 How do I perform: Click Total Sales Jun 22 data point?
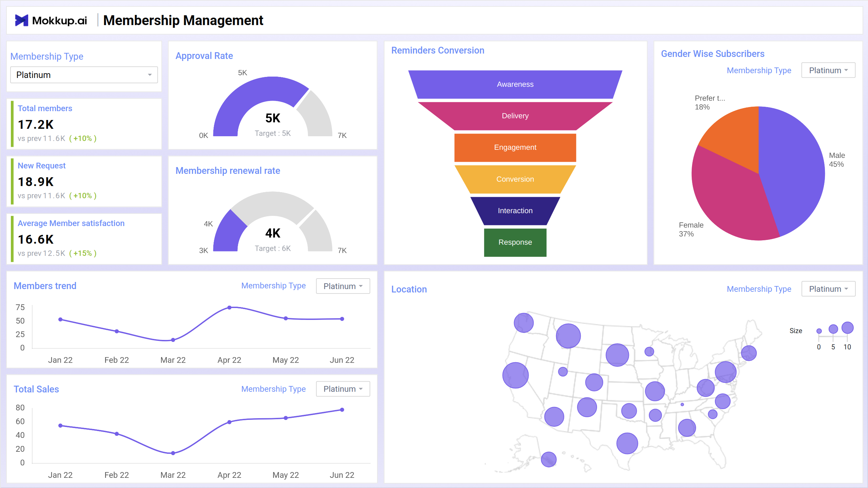(342, 410)
